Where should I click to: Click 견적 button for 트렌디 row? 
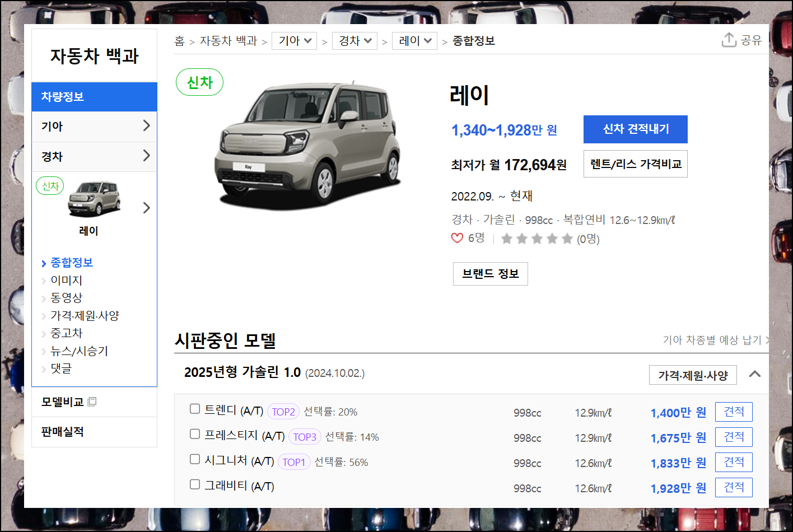[734, 412]
